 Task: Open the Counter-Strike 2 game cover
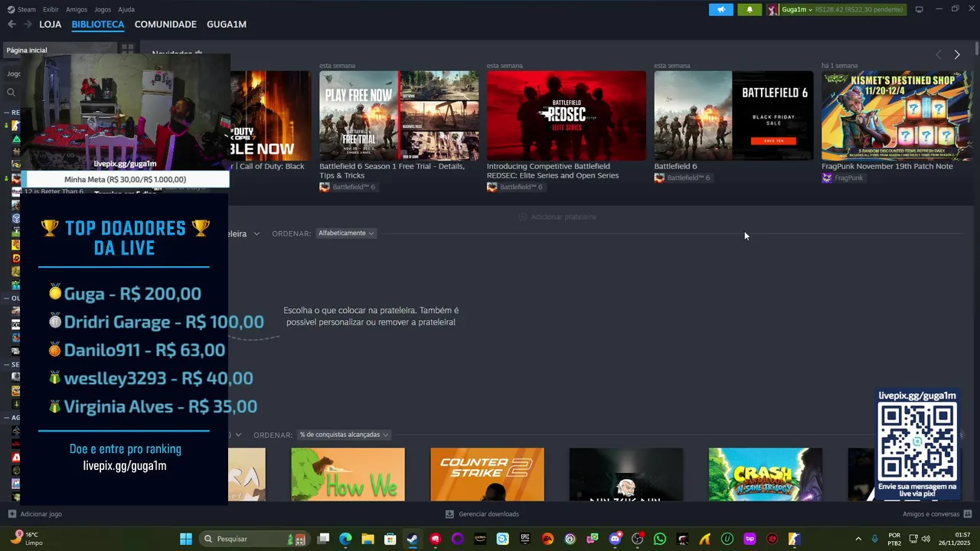pos(487,474)
